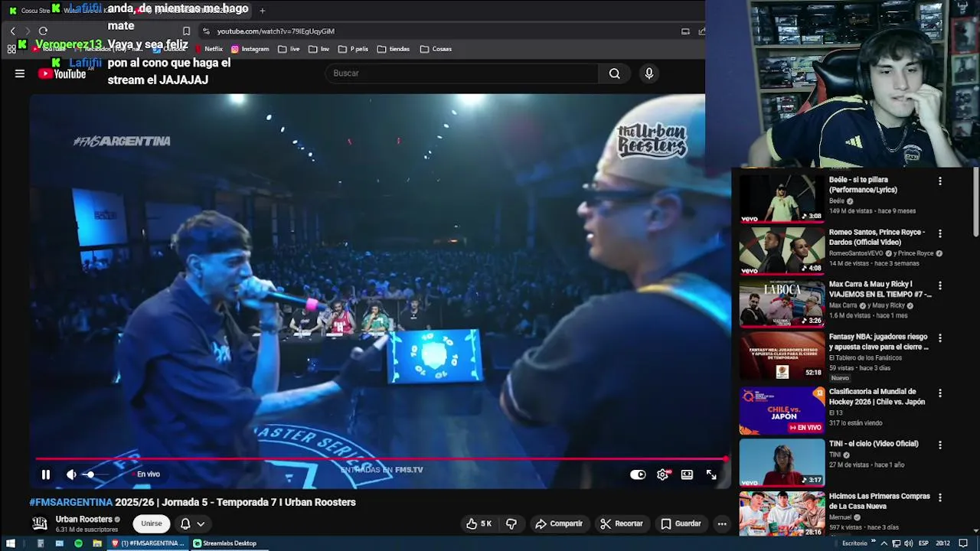Viewport: 980px width, 551px height.
Task: Open 'Hicimos Las Primeras Compras' video
Action: click(x=782, y=514)
